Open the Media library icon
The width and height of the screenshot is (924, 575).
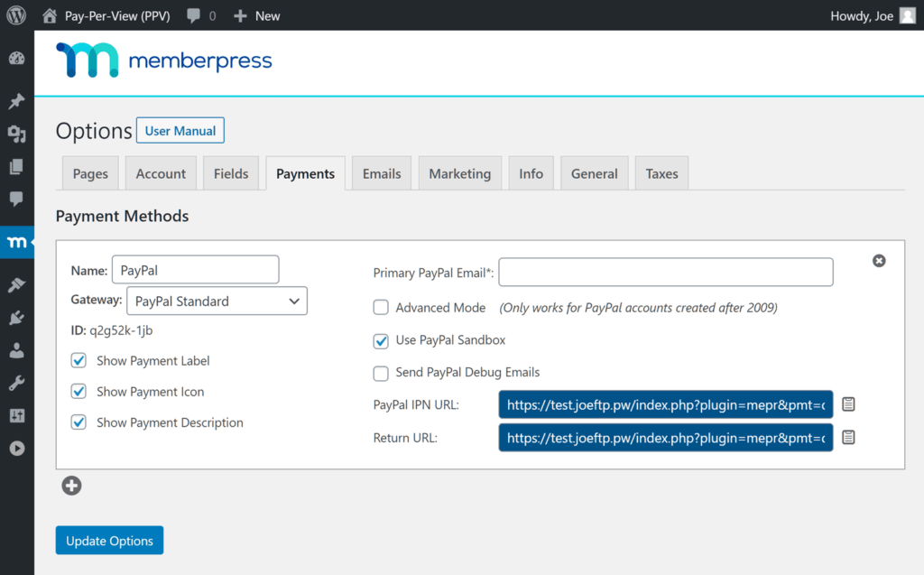[15, 134]
